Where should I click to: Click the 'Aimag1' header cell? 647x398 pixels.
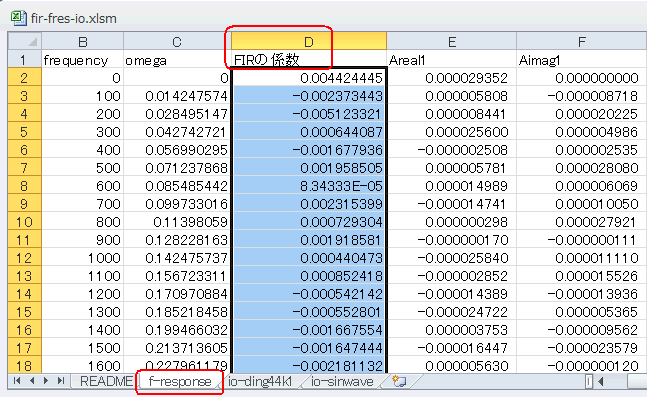pos(581,60)
